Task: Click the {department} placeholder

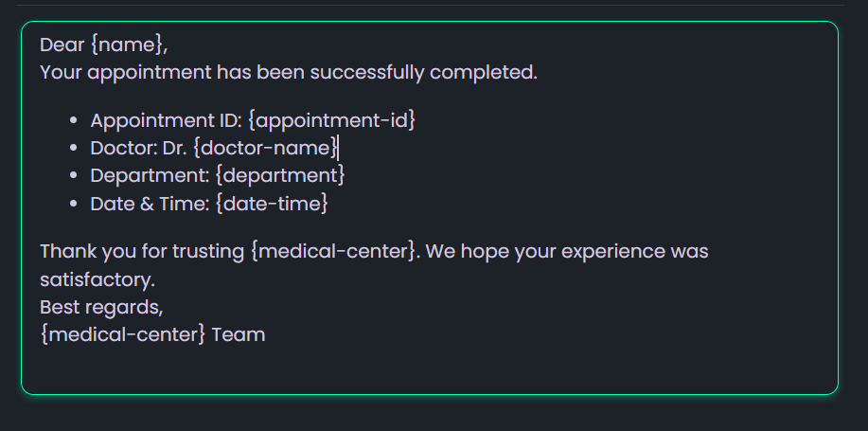Action: pos(279,175)
